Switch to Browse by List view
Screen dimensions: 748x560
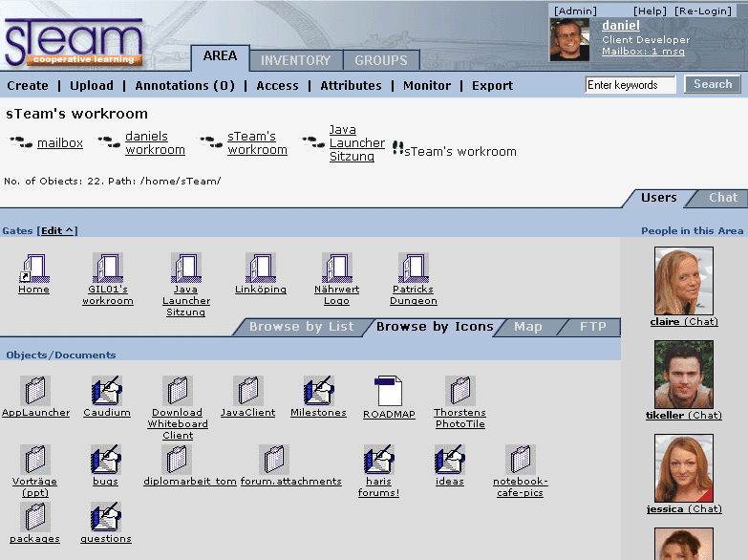pos(302,327)
